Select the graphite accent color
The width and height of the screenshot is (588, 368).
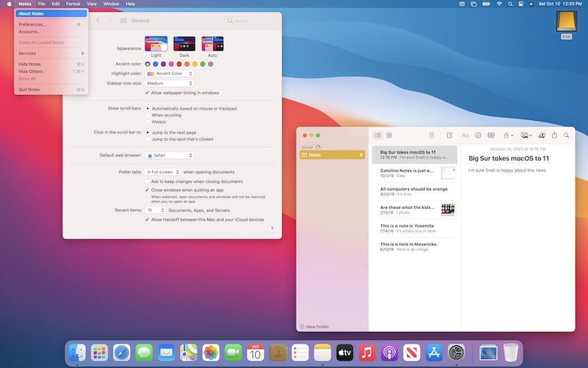pos(211,64)
